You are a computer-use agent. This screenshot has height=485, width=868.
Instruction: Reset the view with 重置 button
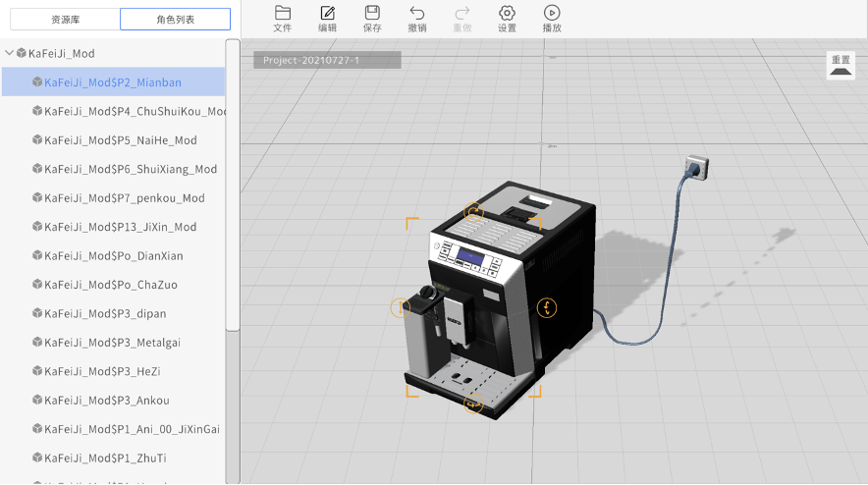click(841, 66)
